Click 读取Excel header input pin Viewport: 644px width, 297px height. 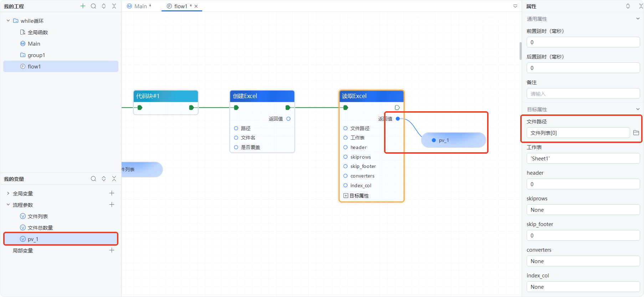point(345,147)
